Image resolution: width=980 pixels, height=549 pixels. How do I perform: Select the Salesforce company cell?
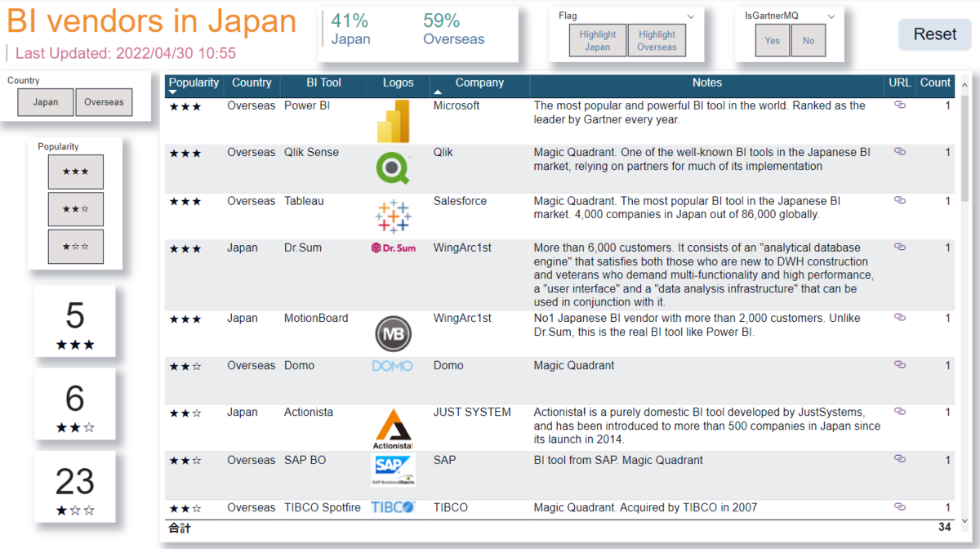click(460, 201)
